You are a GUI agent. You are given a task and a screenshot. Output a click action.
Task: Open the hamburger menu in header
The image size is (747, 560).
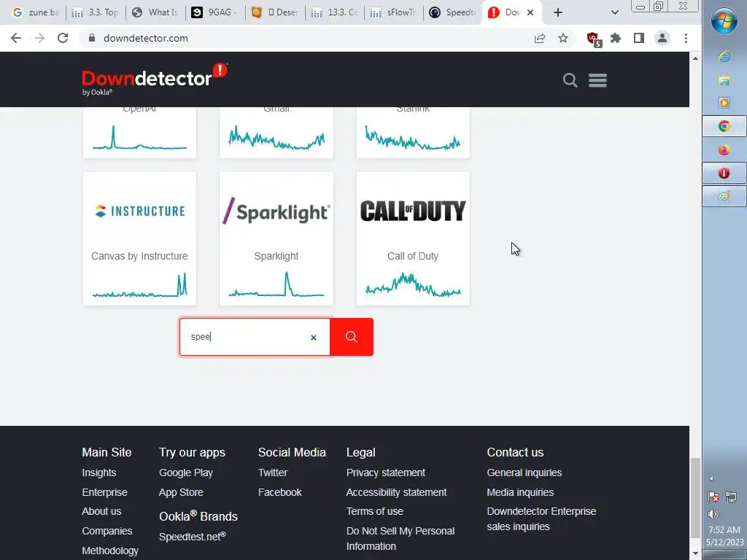click(x=597, y=80)
